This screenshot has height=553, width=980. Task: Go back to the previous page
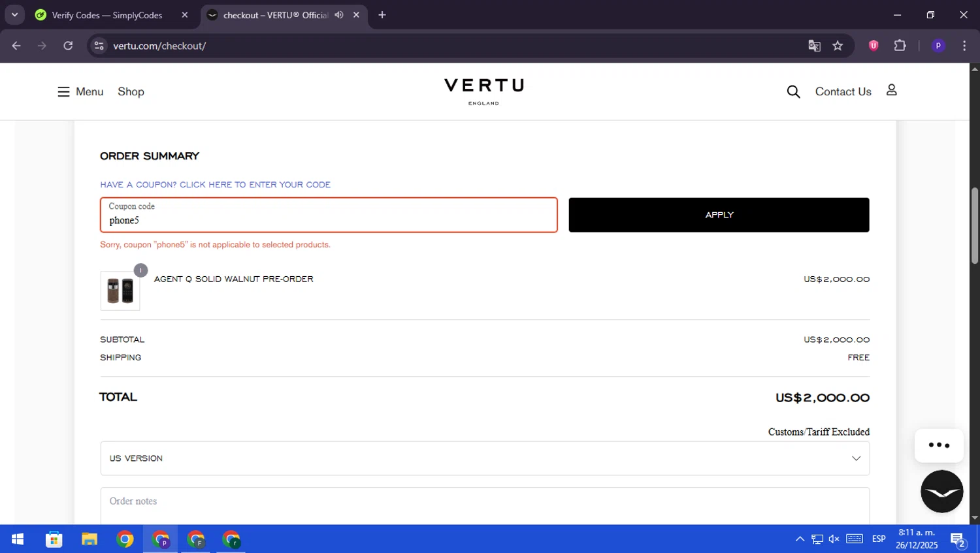(16, 46)
